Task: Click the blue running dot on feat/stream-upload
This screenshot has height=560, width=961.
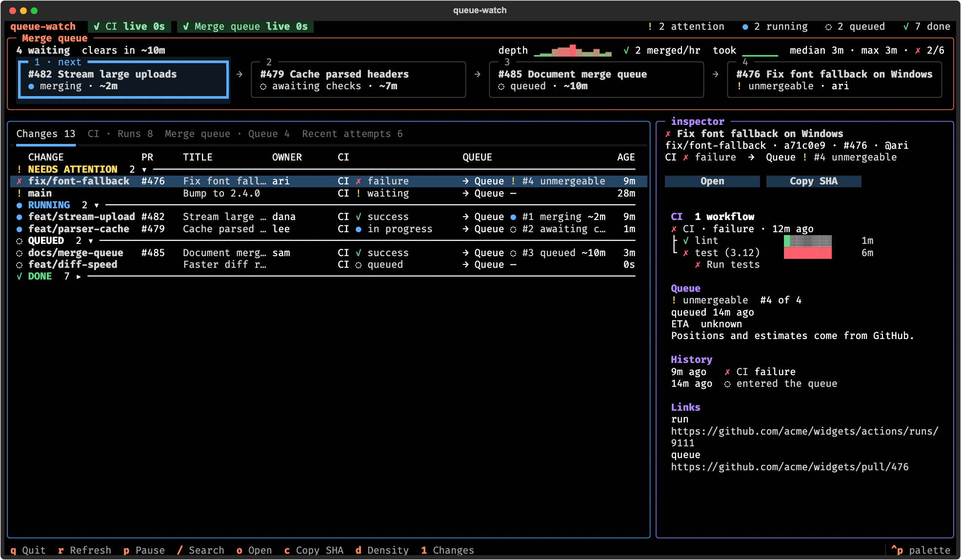Action: (x=20, y=217)
